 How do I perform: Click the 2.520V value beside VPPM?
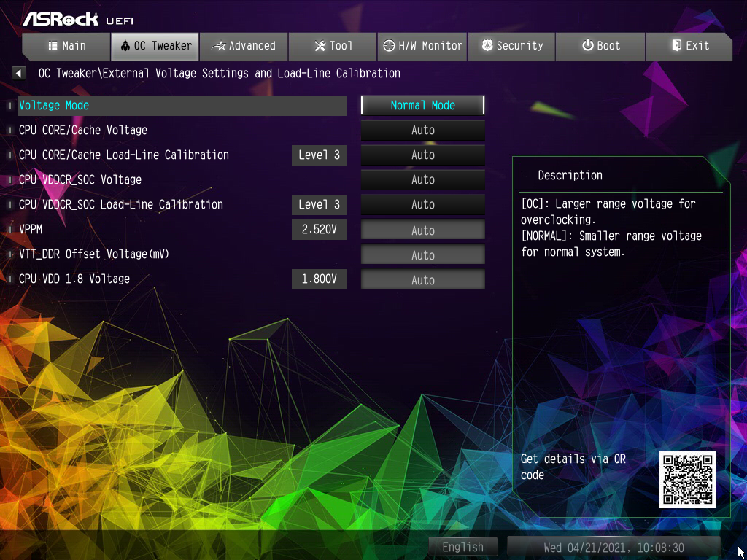[320, 230]
